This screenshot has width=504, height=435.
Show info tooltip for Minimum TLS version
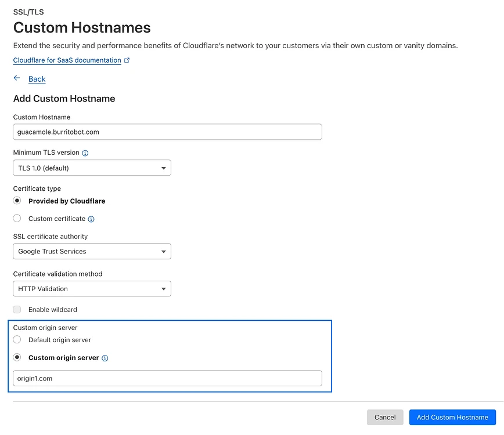tap(85, 153)
